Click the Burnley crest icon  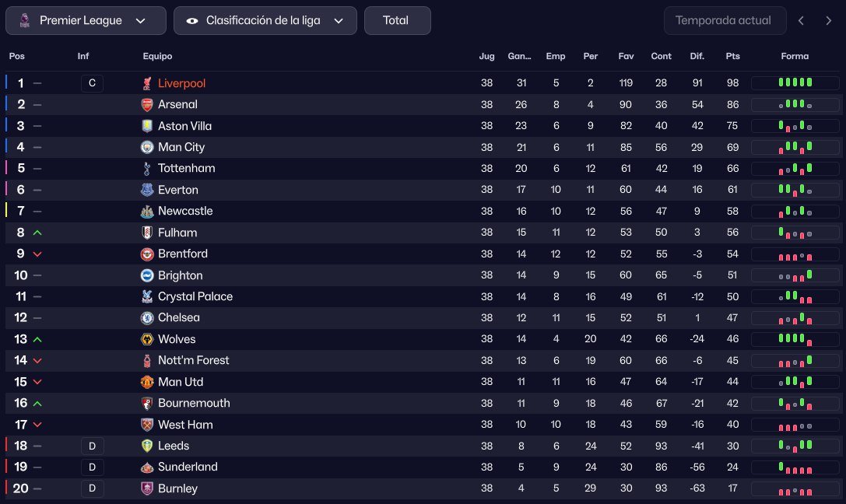(147, 488)
